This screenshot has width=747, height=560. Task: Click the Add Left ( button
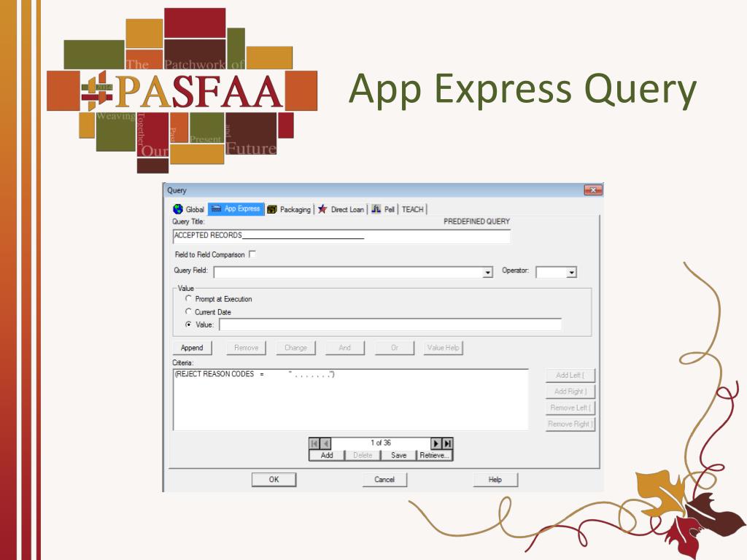click(x=570, y=376)
